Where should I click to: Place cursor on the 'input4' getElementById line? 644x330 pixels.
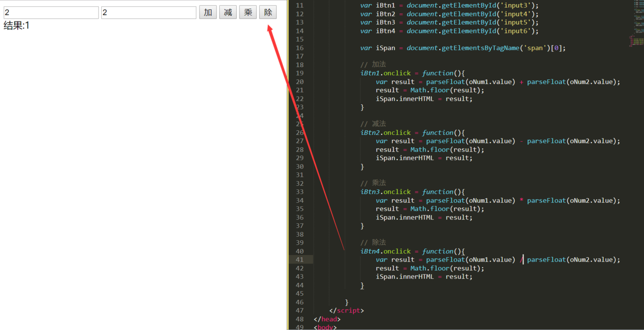tap(449, 14)
